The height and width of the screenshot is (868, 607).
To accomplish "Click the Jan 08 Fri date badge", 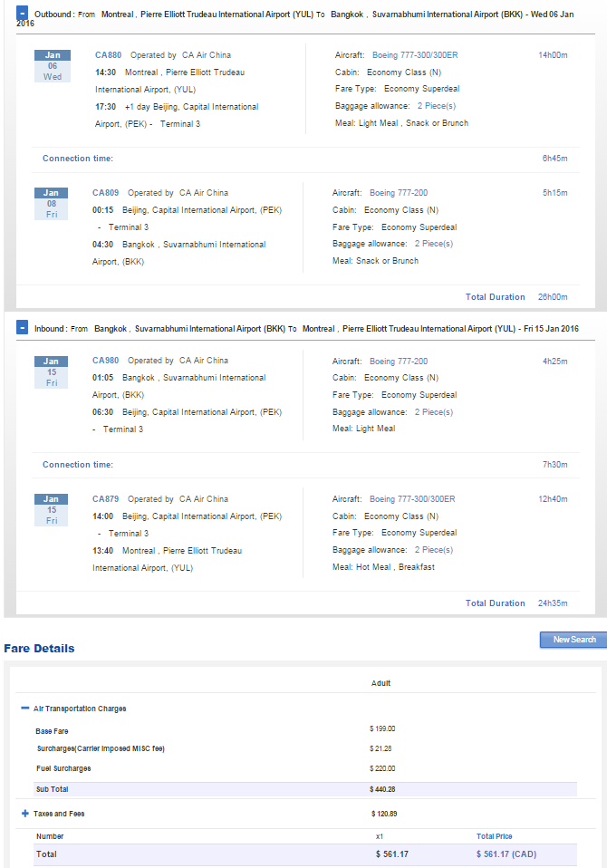I will [51, 204].
